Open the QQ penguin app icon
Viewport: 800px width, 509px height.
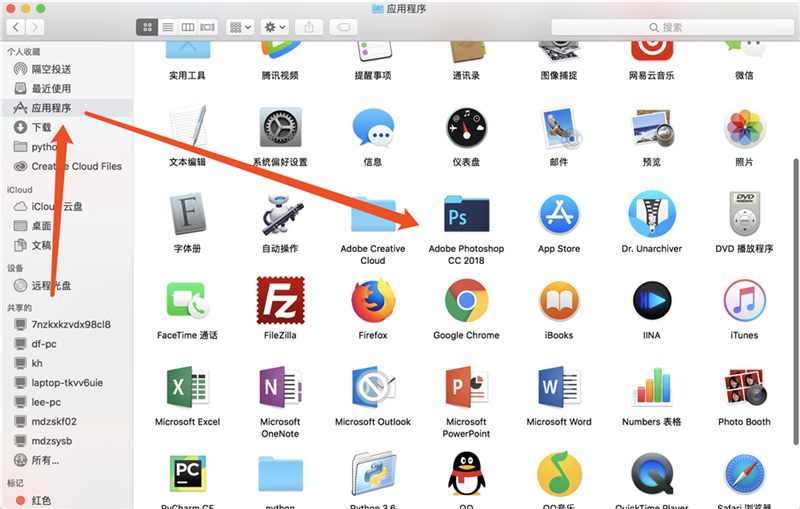466,473
